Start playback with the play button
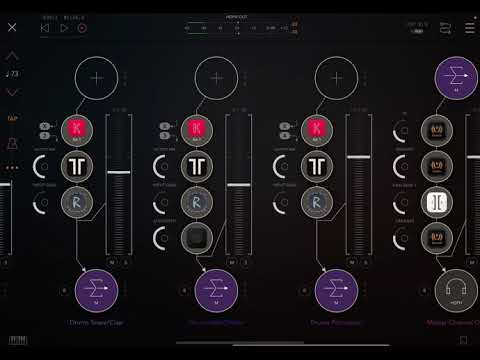This screenshot has height=360, width=480. tap(64, 28)
